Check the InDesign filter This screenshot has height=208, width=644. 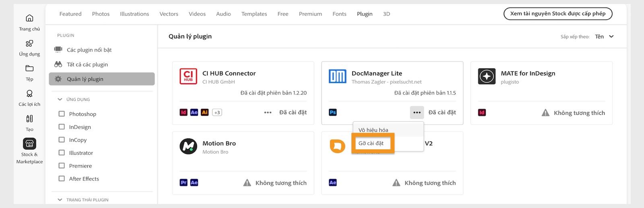click(62, 127)
